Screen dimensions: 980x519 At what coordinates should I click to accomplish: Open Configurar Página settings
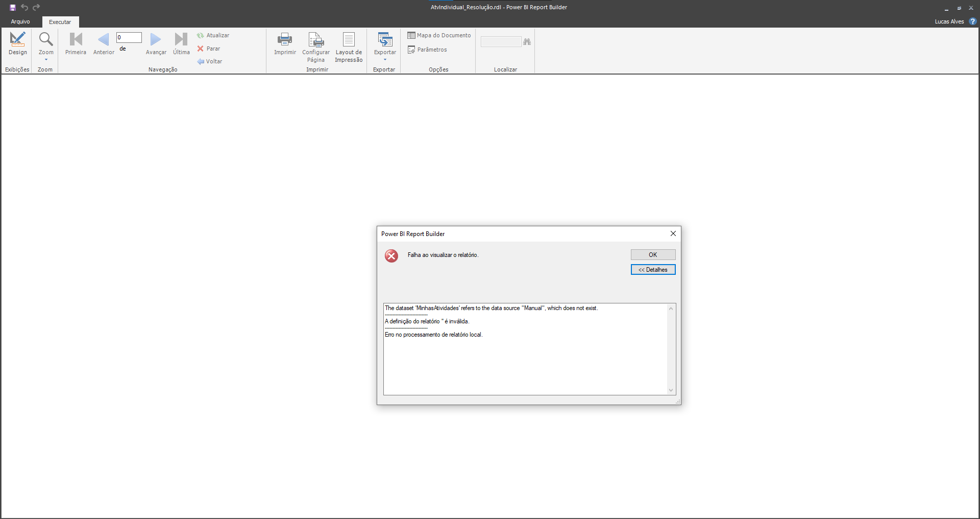(x=316, y=48)
